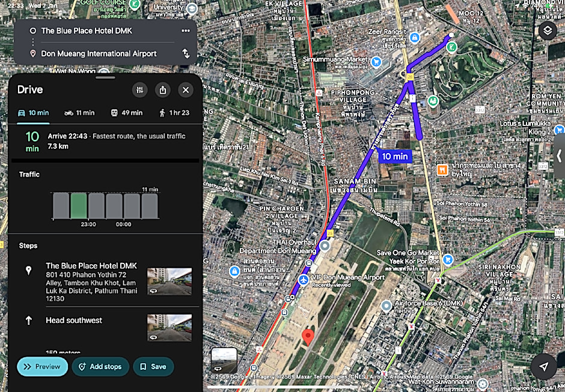Select the 11 min traffic bar
The image size is (565, 392).
coord(150,205)
